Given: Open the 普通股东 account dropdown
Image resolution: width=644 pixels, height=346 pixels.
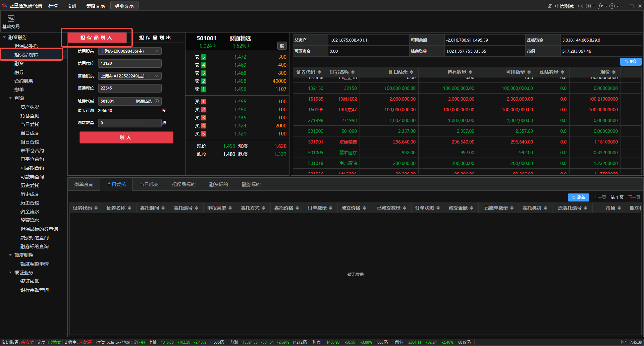Looking at the screenshot, I should click(x=129, y=76).
